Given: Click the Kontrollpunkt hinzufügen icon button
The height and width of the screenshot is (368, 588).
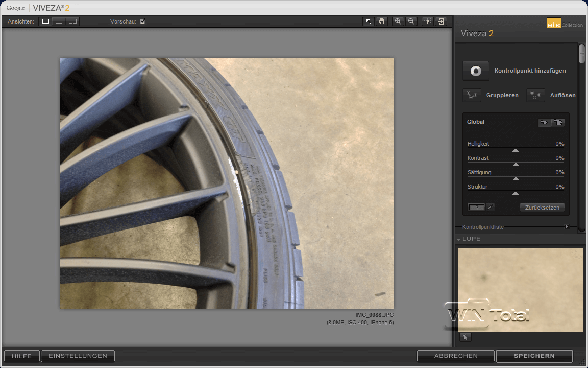Looking at the screenshot, I should 476,71.
